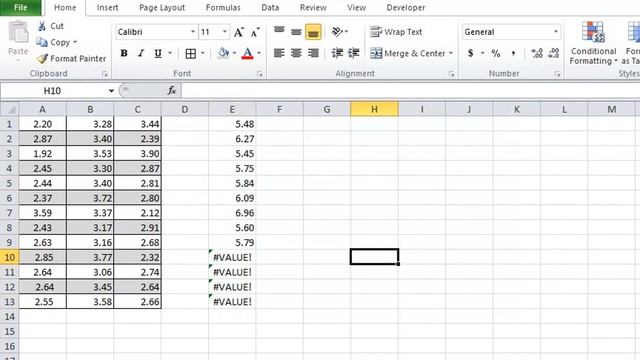Click the red Font Color button
The height and width of the screenshot is (360, 640).
coord(247,53)
